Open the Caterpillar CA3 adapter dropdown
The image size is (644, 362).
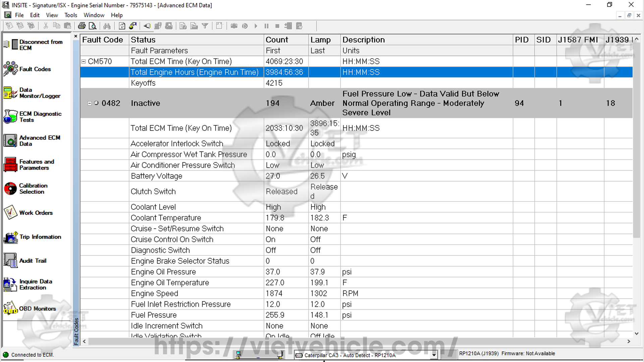(x=434, y=355)
